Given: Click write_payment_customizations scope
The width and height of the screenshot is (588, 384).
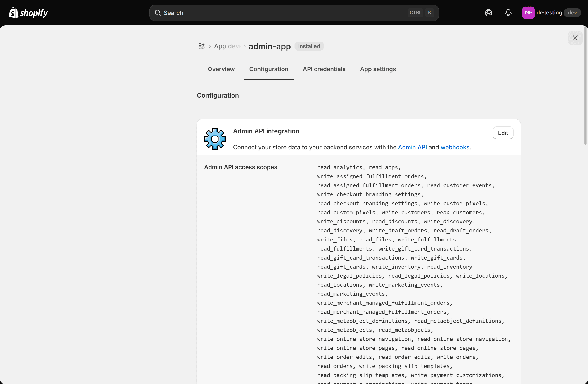Looking at the screenshot, I should point(456,375).
